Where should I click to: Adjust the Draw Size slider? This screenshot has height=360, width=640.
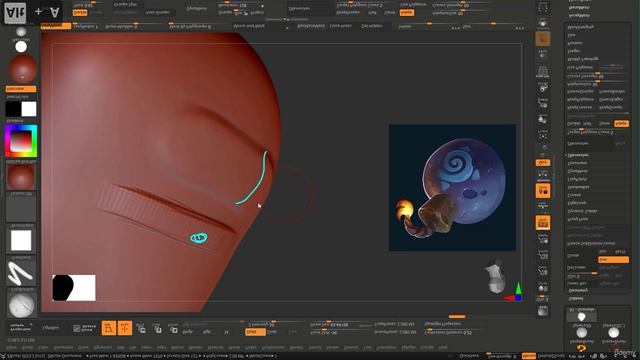point(341,324)
